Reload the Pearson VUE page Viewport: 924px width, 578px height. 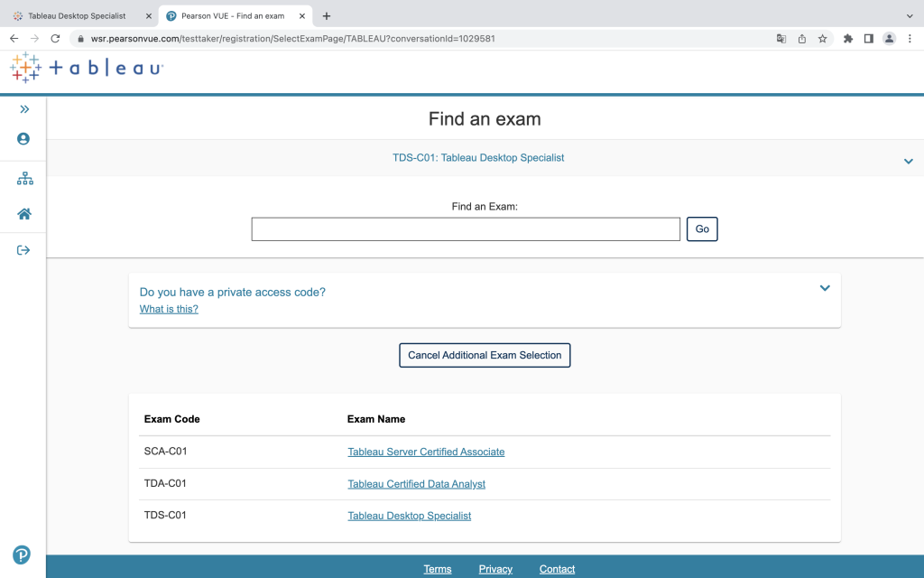click(55, 38)
